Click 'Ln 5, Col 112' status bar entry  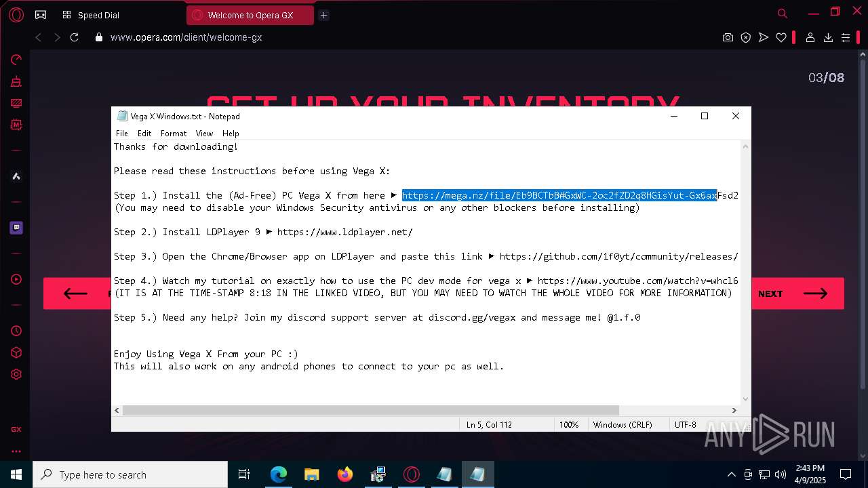pyautogui.click(x=489, y=425)
